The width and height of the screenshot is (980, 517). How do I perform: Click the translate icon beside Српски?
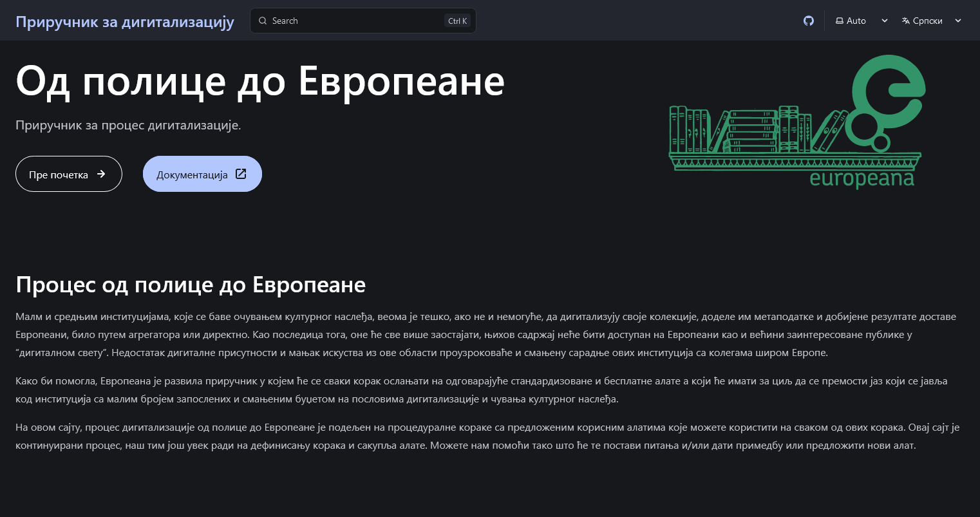(907, 21)
